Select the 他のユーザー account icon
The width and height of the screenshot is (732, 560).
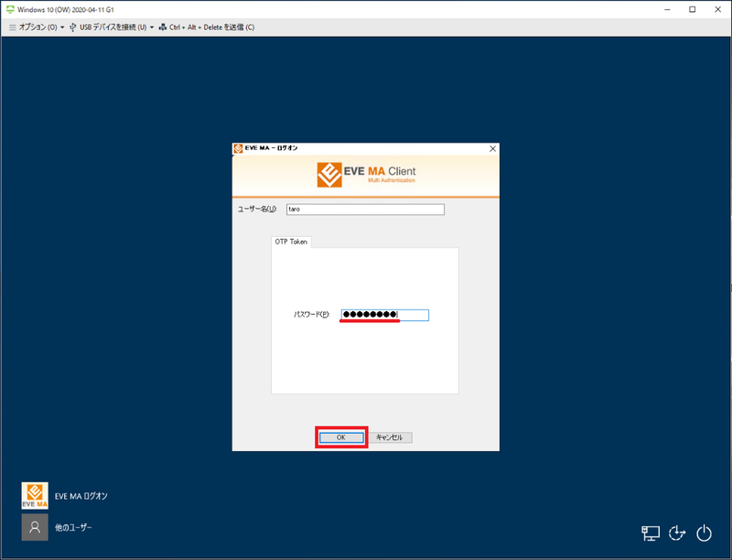click(x=35, y=527)
